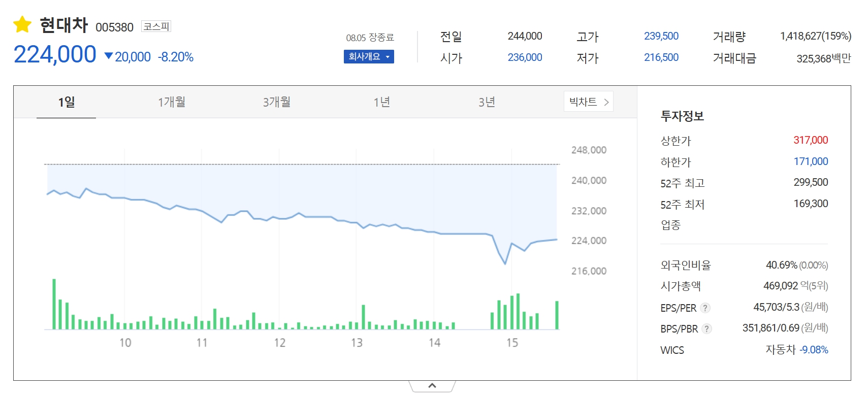This screenshot has height=396, width=868.
Task: Click the current price 224,000
Action: pos(55,54)
